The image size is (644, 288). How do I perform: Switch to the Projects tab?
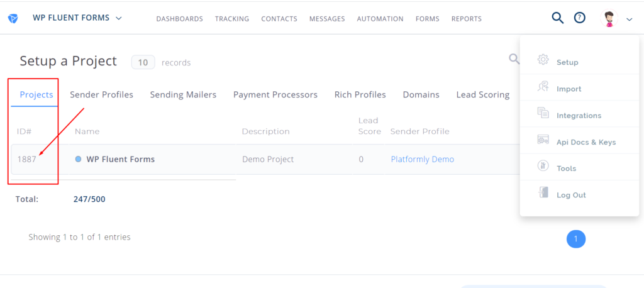point(36,94)
